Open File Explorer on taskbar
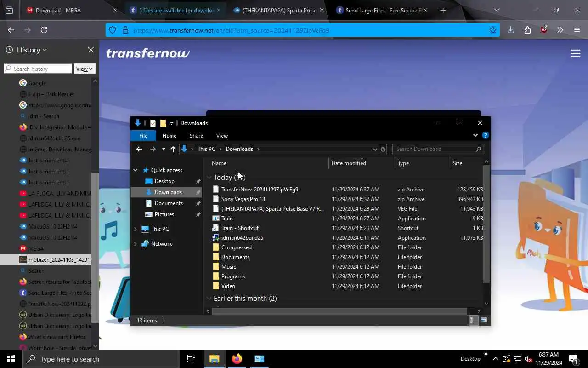Image resolution: width=588 pixels, height=368 pixels. [215, 359]
